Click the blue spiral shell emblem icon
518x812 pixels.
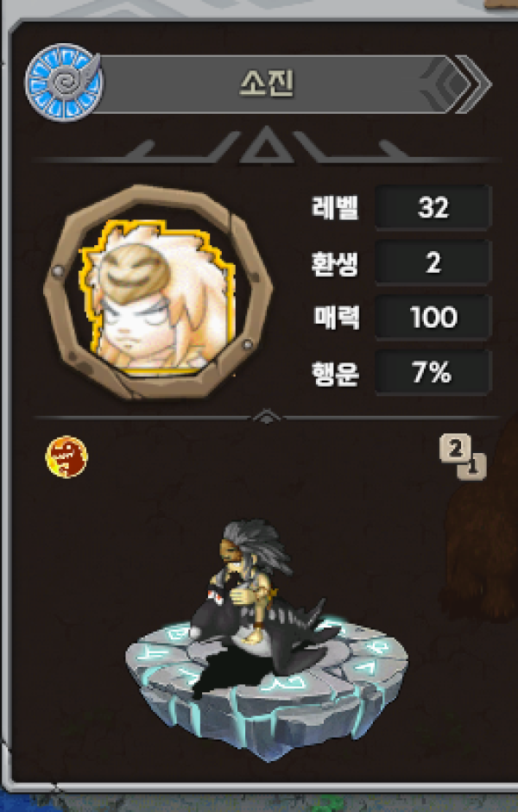(64, 82)
